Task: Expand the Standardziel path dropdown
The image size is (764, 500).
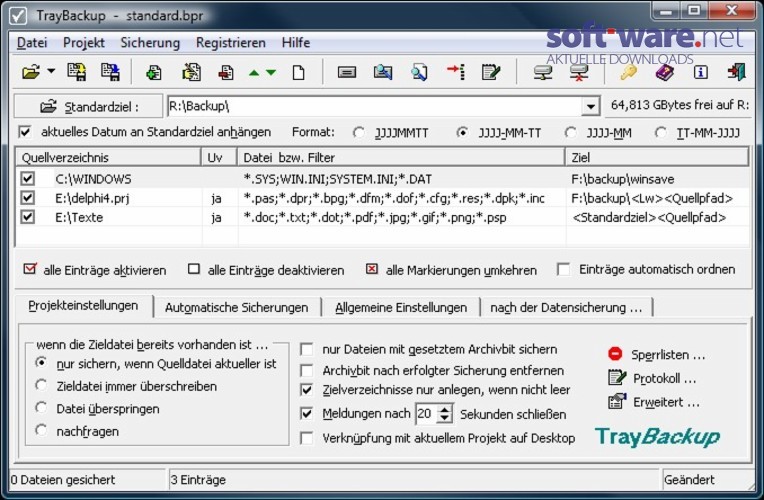Action: click(x=590, y=106)
